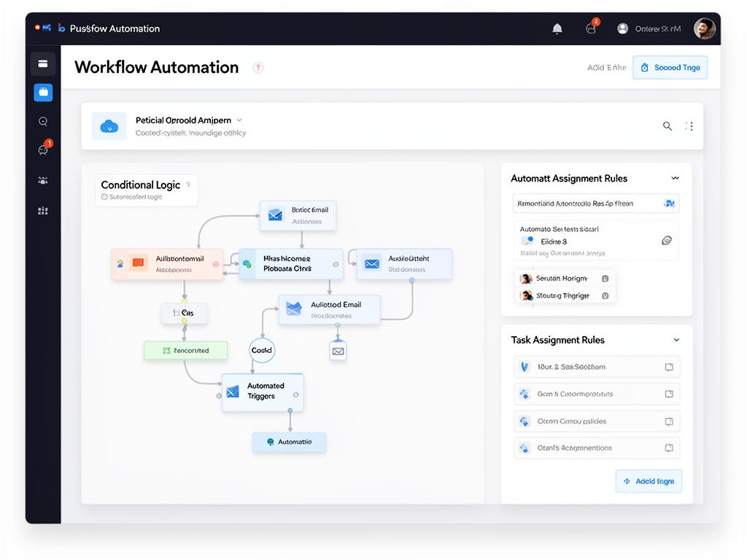Collapse the Task Assignment Rules panel

coord(676,340)
